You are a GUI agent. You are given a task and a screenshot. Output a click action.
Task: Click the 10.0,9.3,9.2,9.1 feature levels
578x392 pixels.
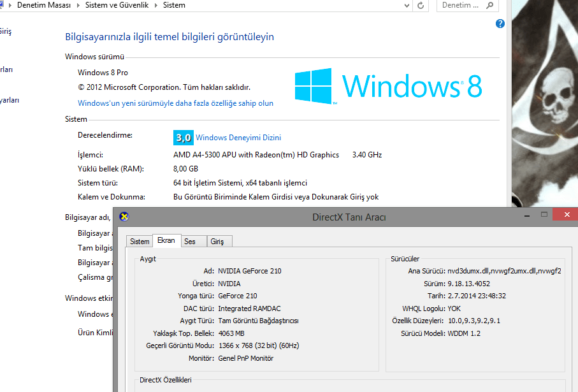pos(474,321)
